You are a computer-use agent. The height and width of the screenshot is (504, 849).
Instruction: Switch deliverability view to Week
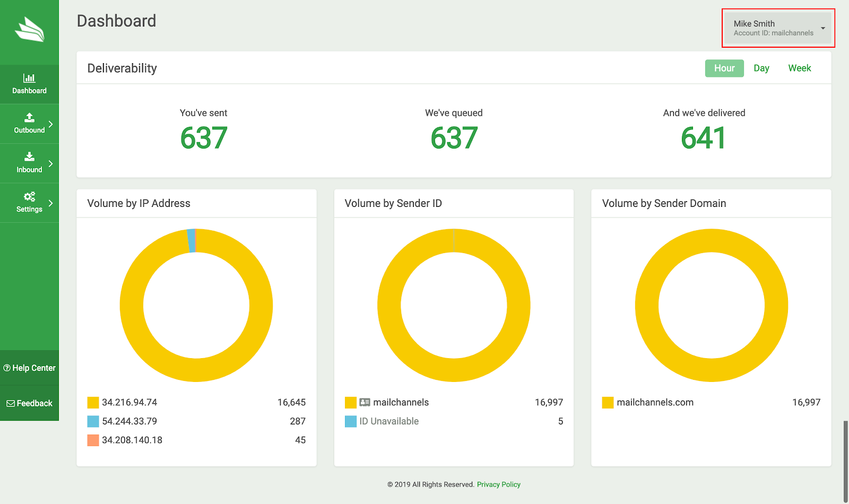(800, 68)
